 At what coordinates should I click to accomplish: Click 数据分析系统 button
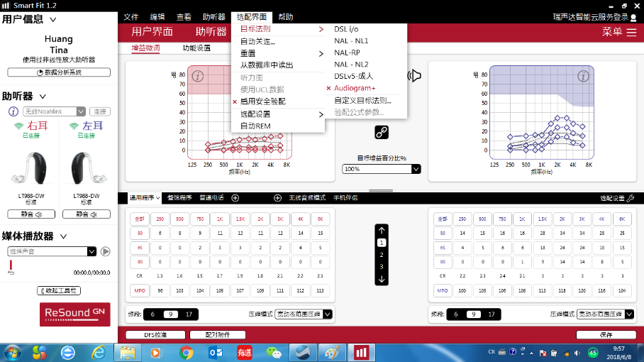pyautogui.click(x=59, y=72)
